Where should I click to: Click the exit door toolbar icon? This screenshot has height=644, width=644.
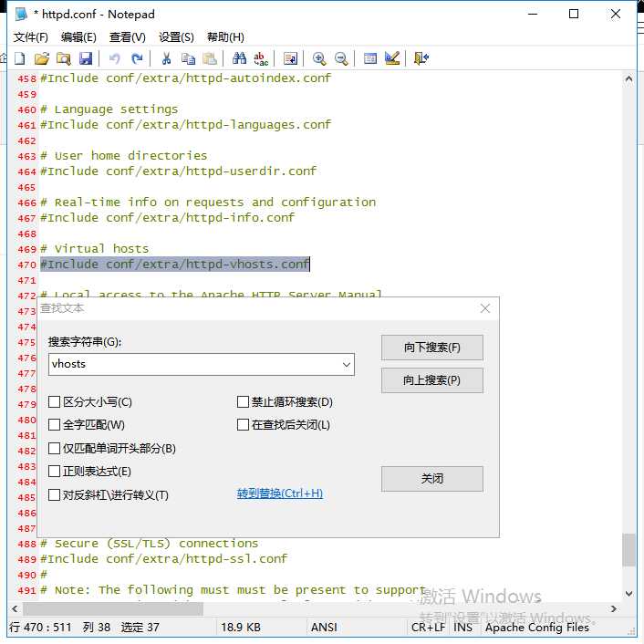click(421, 58)
